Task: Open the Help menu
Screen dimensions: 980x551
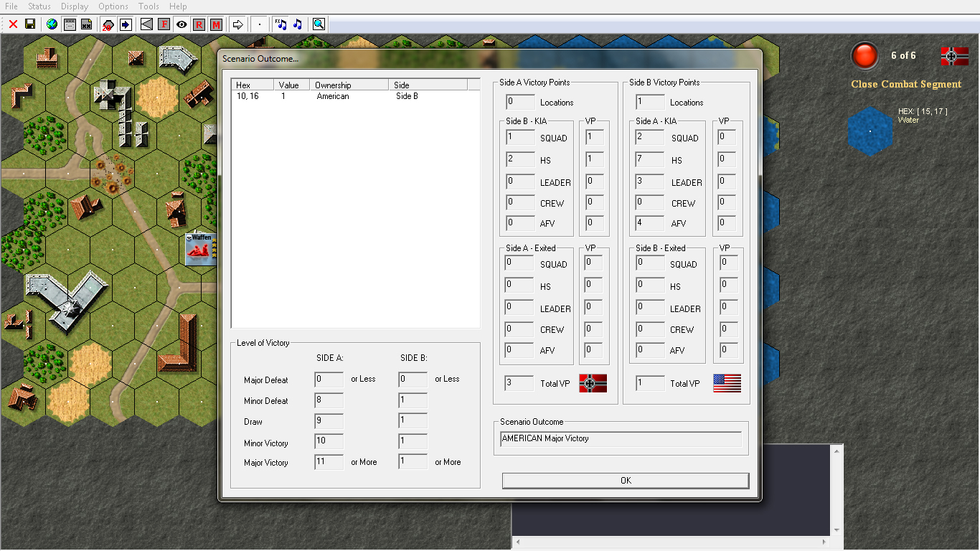Action: pyautogui.click(x=178, y=6)
